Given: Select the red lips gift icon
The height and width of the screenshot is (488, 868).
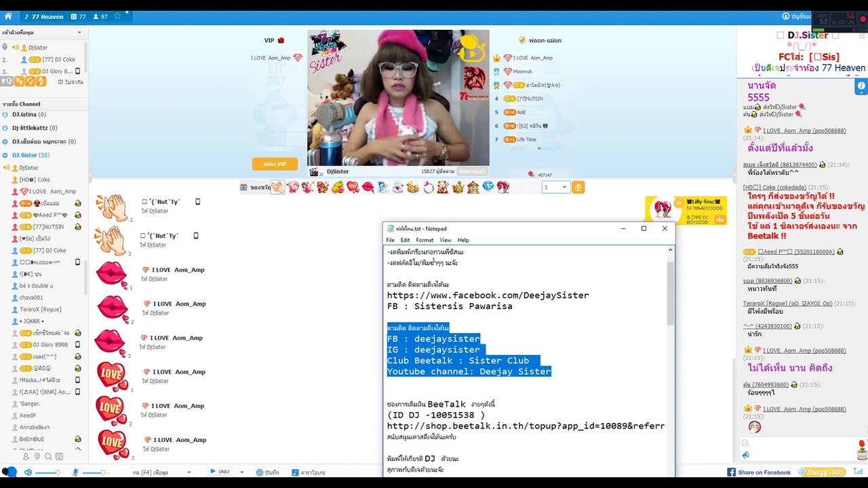Looking at the screenshot, I should tap(367, 187).
